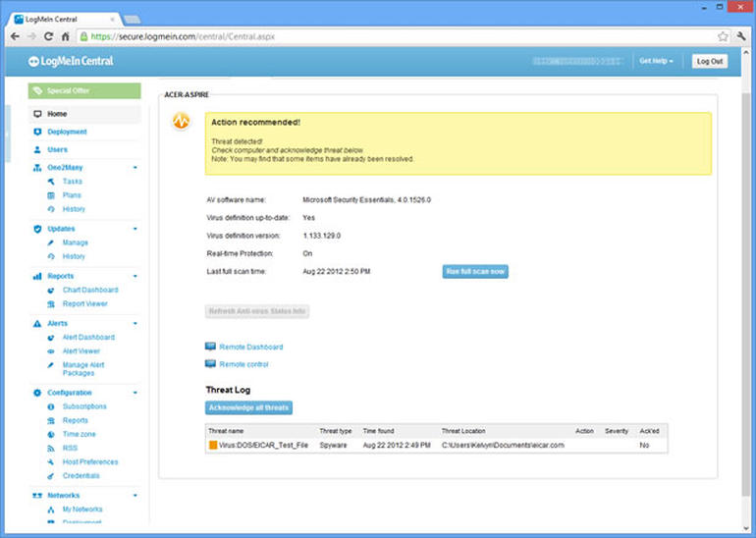
Task: Collapse the Networks section arrow
Action: pyautogui.click(x=135, y=496)
